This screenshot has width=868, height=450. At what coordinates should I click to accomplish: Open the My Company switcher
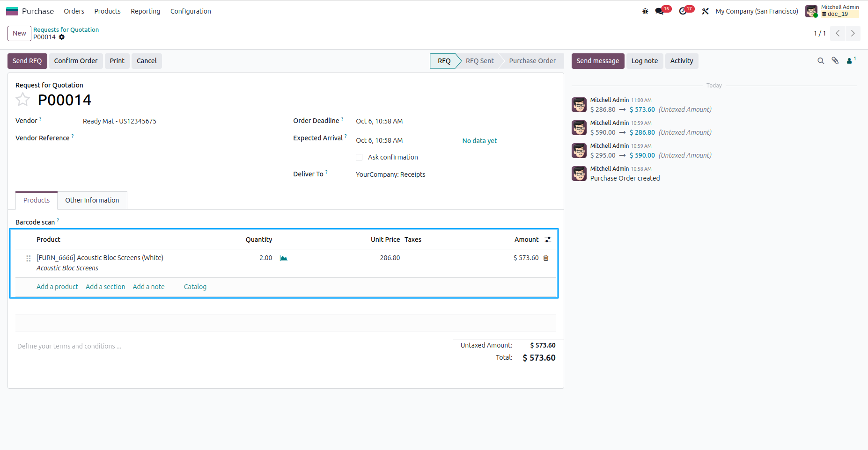[757, 11]
